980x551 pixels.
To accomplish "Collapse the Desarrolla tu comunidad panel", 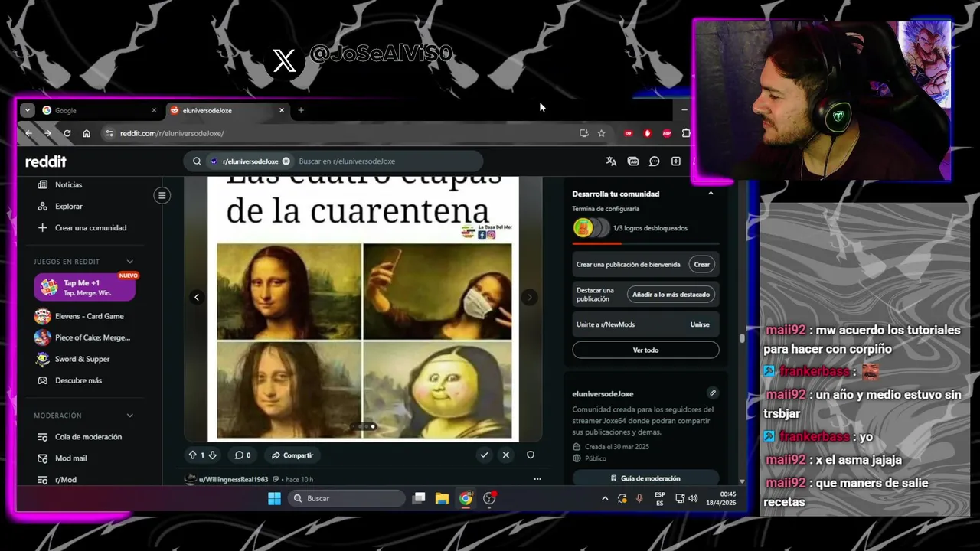I will (x=710, y=194).
